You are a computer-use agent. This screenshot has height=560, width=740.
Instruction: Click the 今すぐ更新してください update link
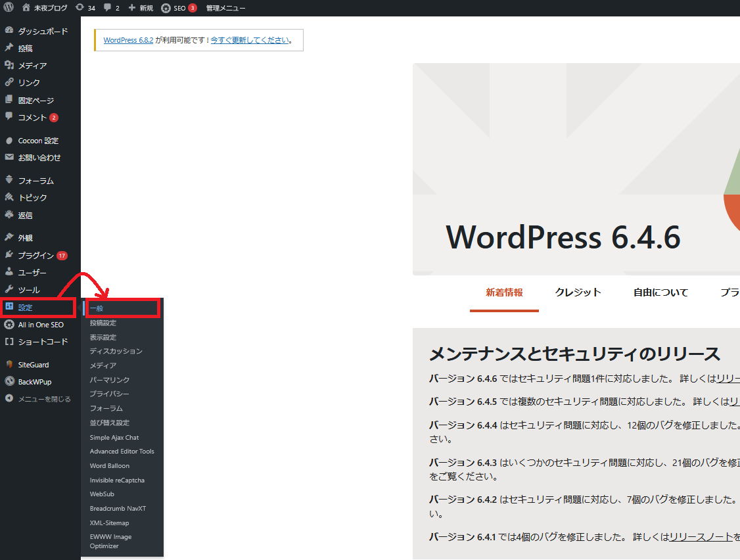[250, 40]
